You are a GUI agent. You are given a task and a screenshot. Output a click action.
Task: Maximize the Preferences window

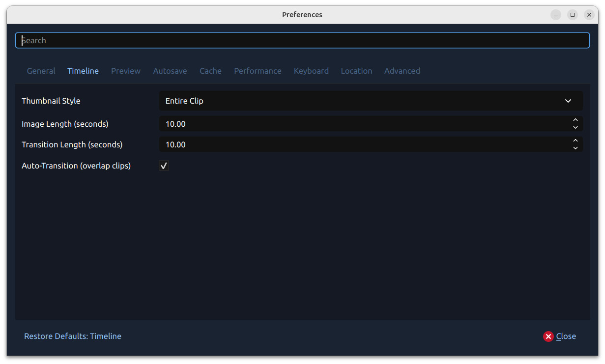pos(573,15)
